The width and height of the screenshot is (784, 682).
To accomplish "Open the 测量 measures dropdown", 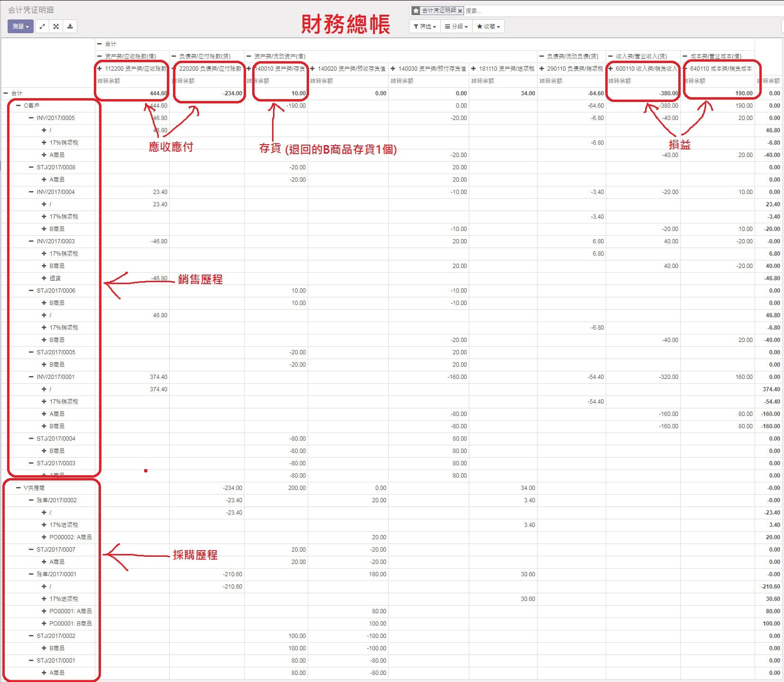I will (21, 27).
